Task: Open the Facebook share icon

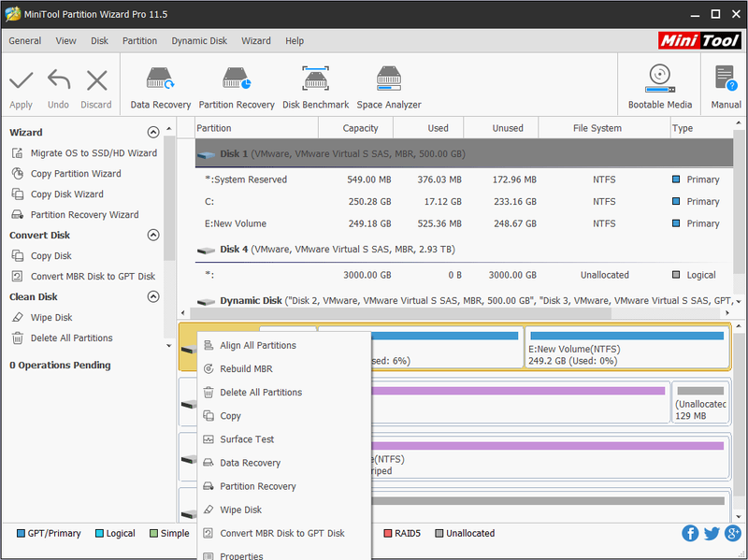Action: click(x=690, y=533)
